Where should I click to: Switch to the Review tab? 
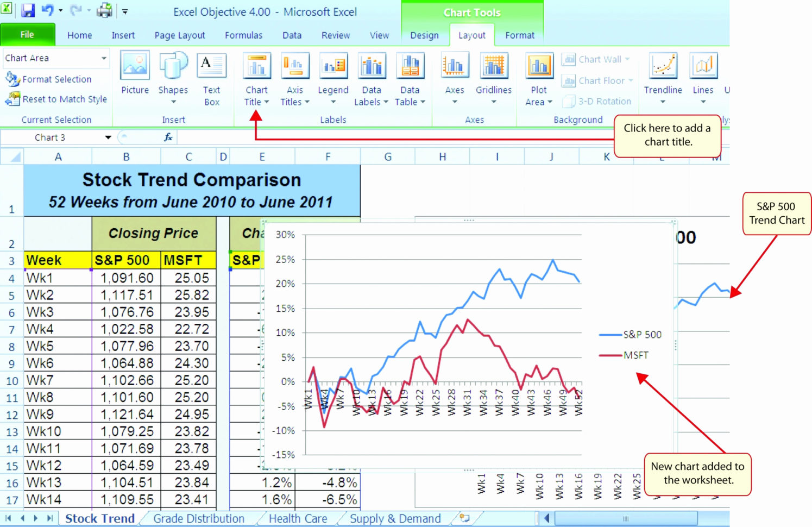(x=336, y=35)
